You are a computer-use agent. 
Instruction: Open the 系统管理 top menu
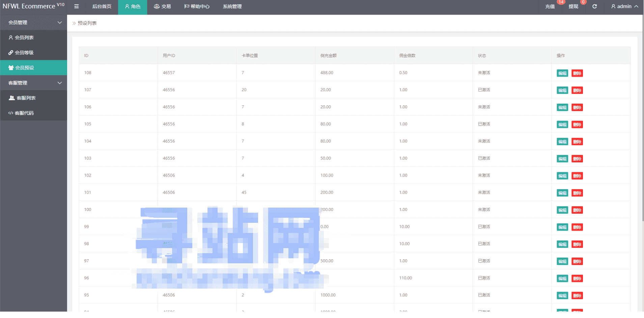pos(232,6)
